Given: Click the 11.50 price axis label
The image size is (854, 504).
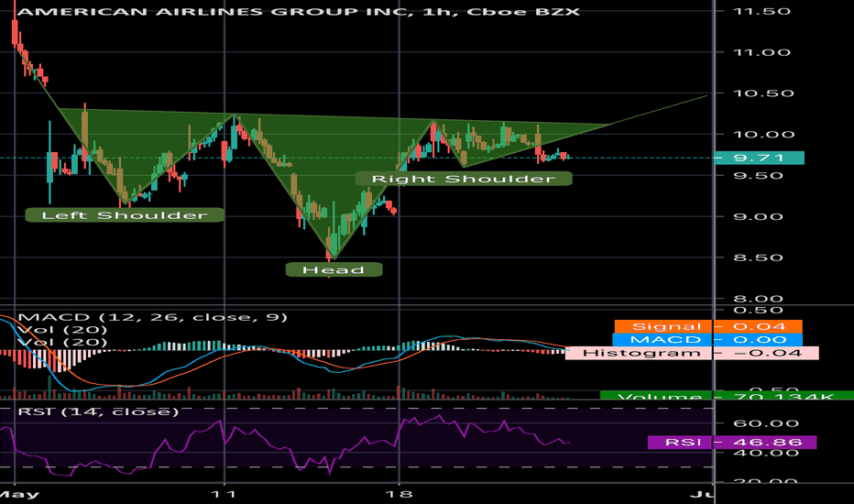Looking at the screenshot, I should [x=761, y=11].
